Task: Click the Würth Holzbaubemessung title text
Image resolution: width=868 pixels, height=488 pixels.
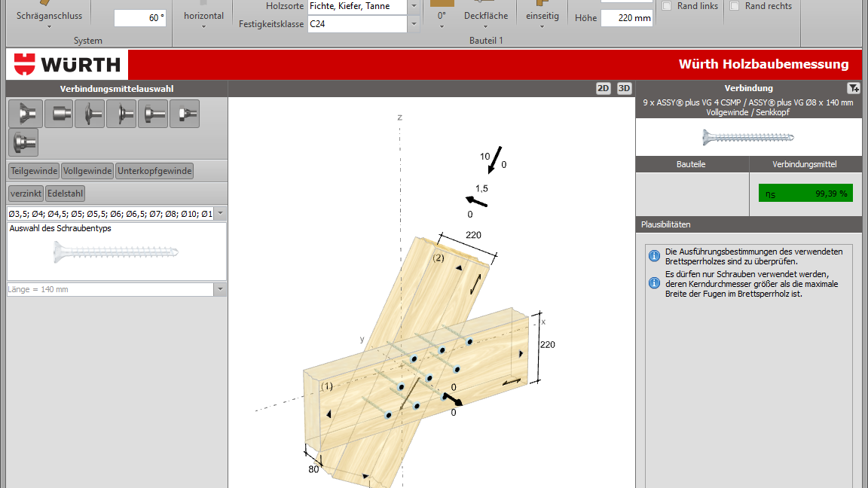Action: pos(763,64)
